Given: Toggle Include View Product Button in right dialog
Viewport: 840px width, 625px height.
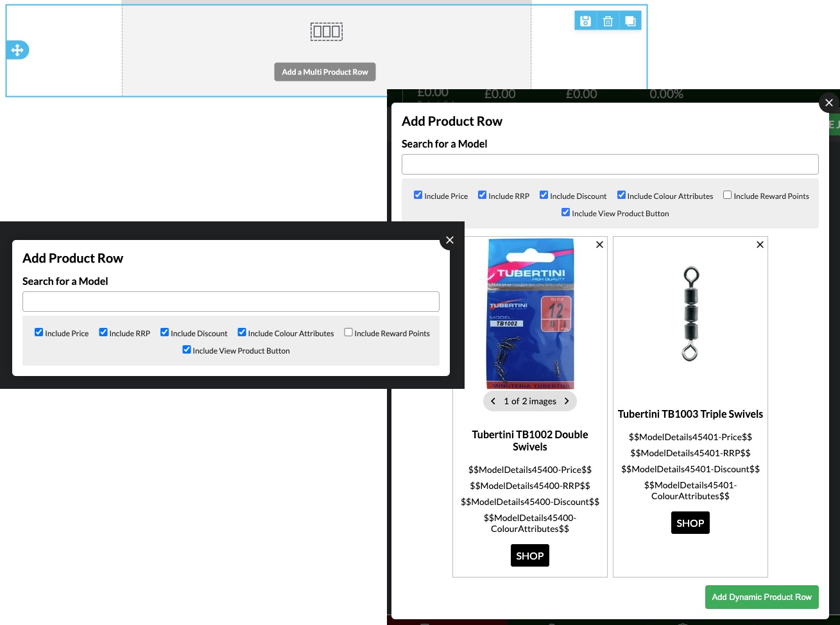Looking at the screenshot, I should [565, 212].
